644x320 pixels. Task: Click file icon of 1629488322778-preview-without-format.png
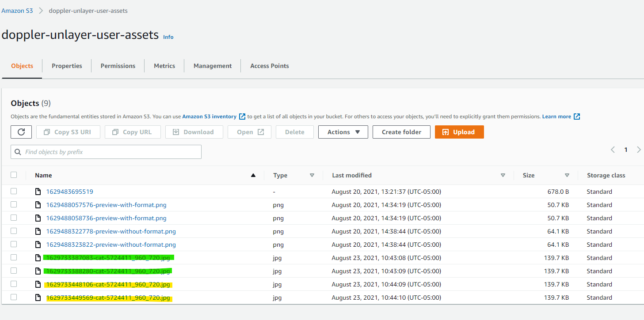[x=38, y=231]
